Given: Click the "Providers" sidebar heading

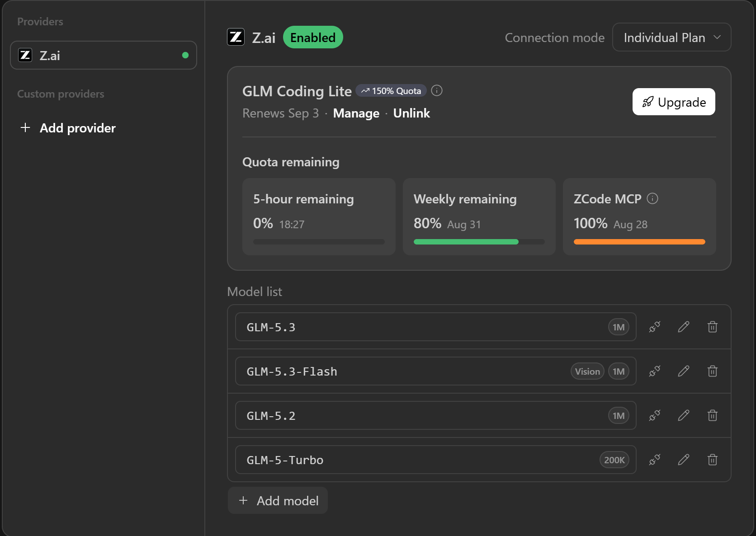Looking at the screenshot, I should 40,21.
